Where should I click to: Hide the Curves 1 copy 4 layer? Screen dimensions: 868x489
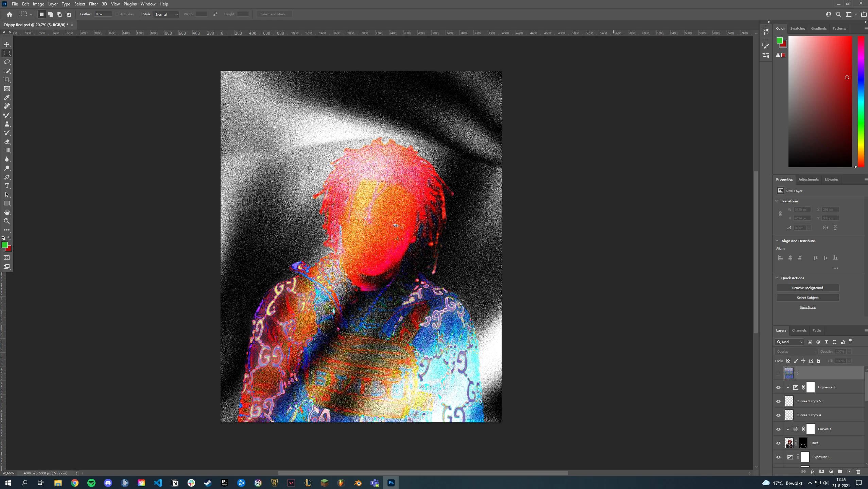[x=778, y=415]
